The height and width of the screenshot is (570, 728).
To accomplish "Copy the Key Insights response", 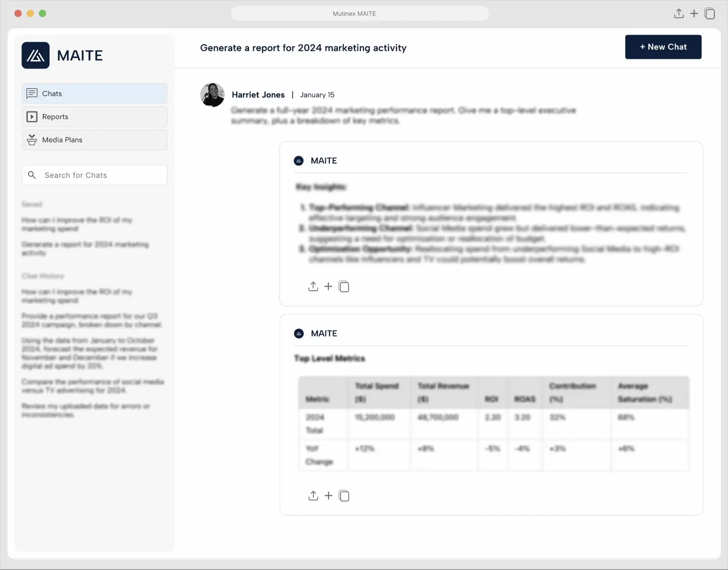I will 344,287.
